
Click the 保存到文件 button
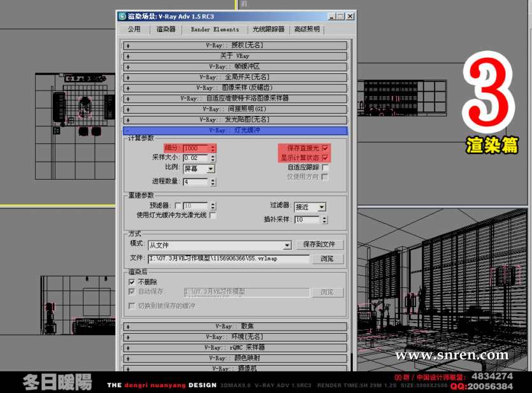pos(319,245)
